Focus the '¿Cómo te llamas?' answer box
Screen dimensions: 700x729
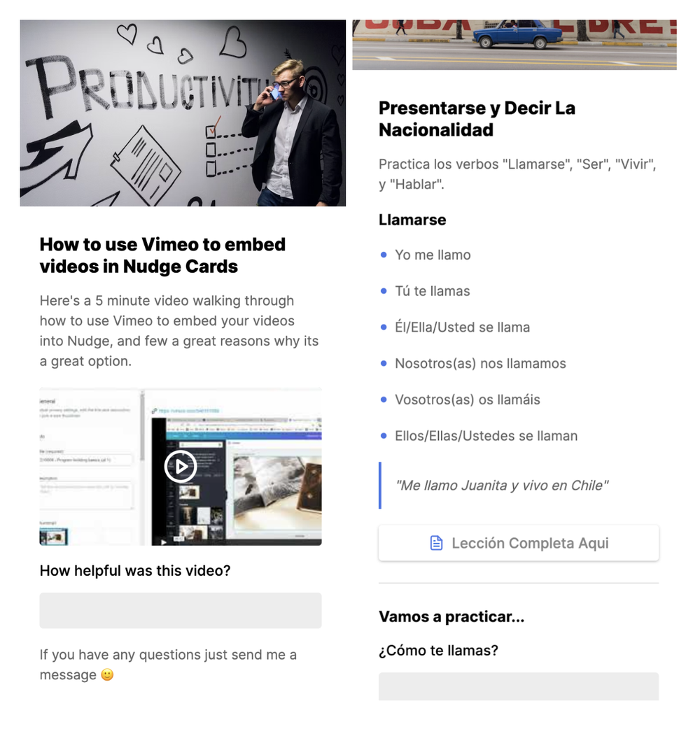pyautogui.click(x=519, y=686)
